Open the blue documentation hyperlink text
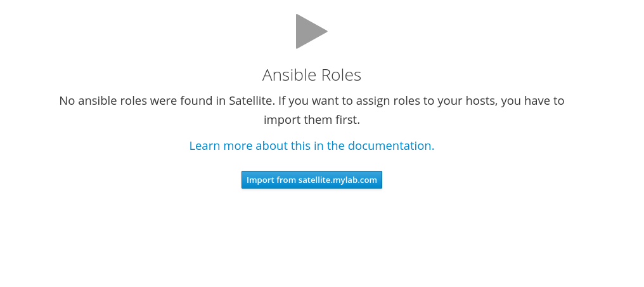The width and height of the screenshot is (644, 287). [x=312, y=145]
